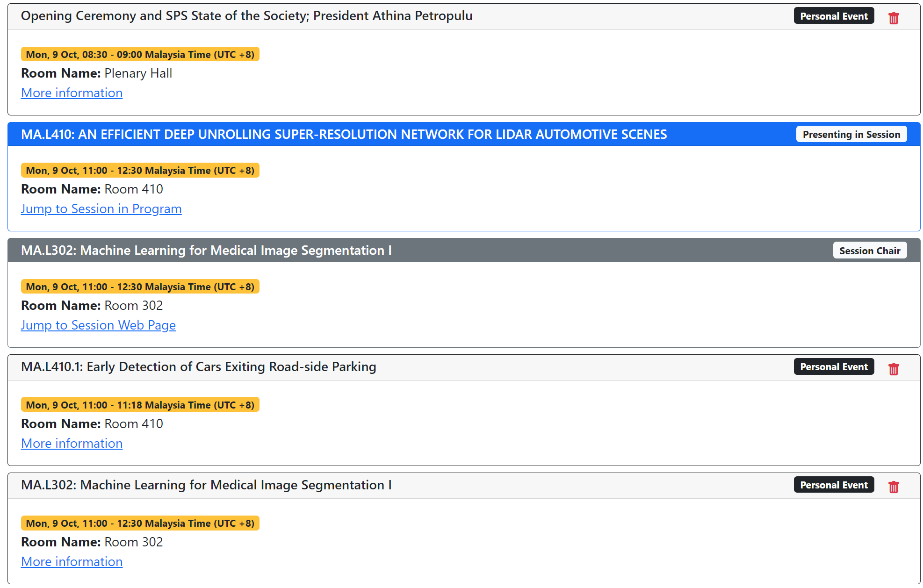The image size is (923, 588).
Task: Click the 11:00 - 11:18 time badge
Action: tap(140, 405)
